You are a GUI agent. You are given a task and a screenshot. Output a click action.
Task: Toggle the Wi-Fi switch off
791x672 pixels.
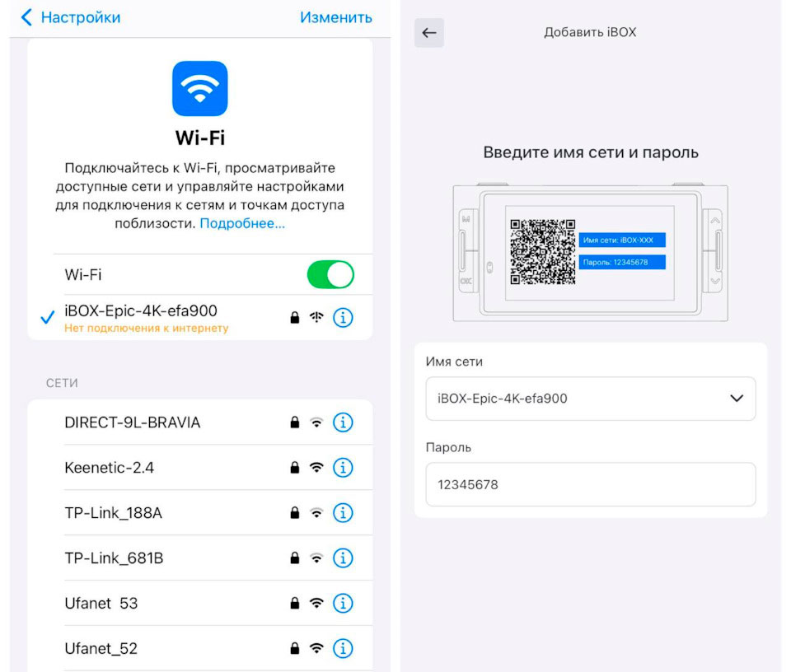(330, 275)
